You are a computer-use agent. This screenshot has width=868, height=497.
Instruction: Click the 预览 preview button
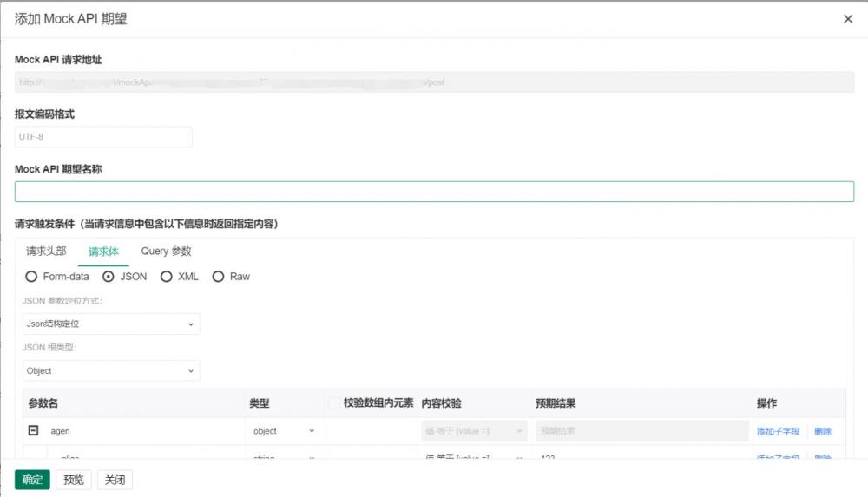(x=74, y=480)
